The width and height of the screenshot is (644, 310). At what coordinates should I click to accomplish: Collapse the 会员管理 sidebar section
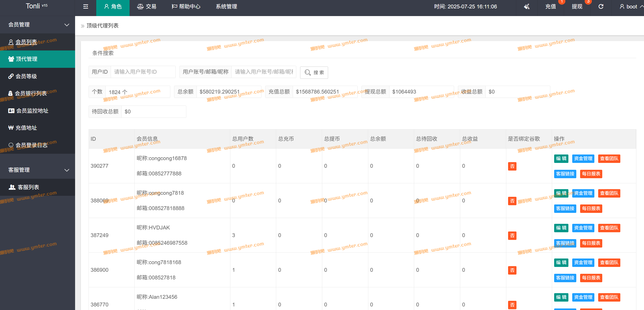pyautogui.click(x=67, y=25)
